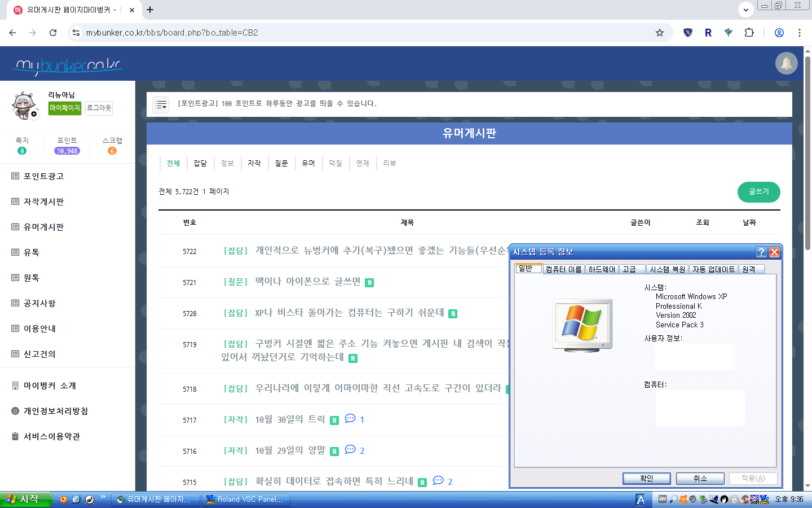Viewport: 812px width, 508px height.
Task: Expand the quick launch overflow chevron
Action: (103, 497)
